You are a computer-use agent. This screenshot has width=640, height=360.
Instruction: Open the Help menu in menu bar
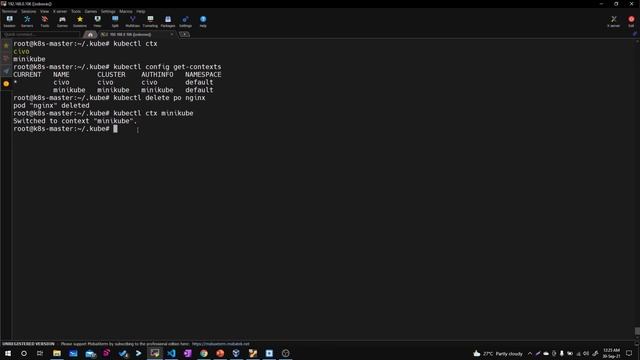pos(141,11)
